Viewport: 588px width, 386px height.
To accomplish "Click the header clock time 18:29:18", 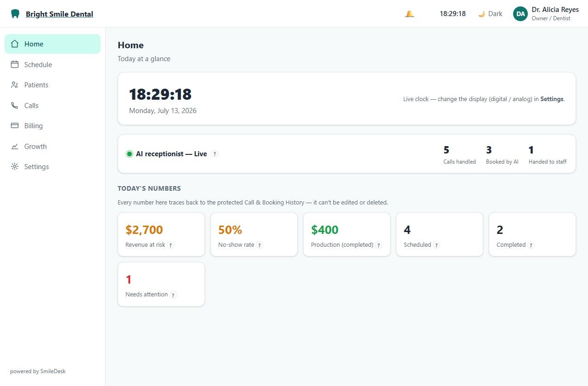I will click(x=452, y=14).
